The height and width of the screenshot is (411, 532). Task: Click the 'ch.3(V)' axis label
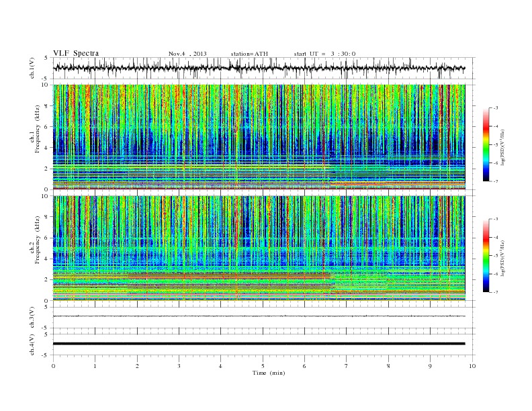pos(32,318)
